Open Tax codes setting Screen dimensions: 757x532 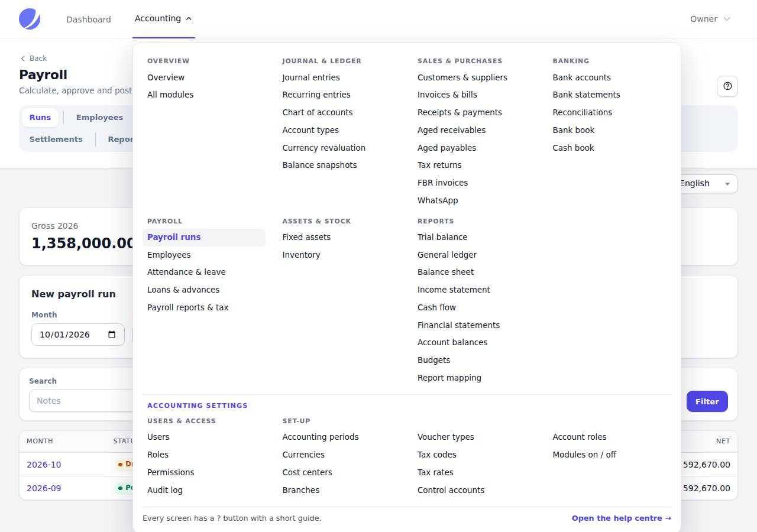pyautogui.click(x=437, y=455)
